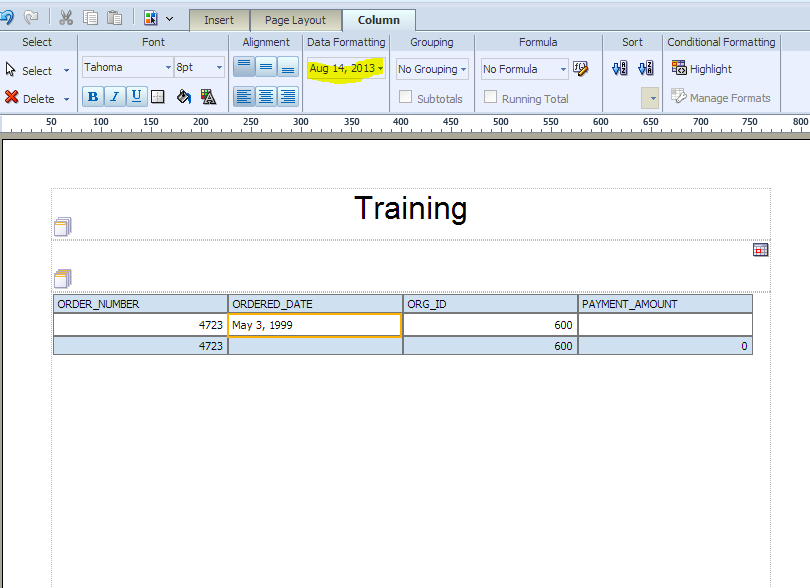Open dropdown arrow next to layout grid icon
The width and height of the screenshot is (810, 588).
(169, 19)
